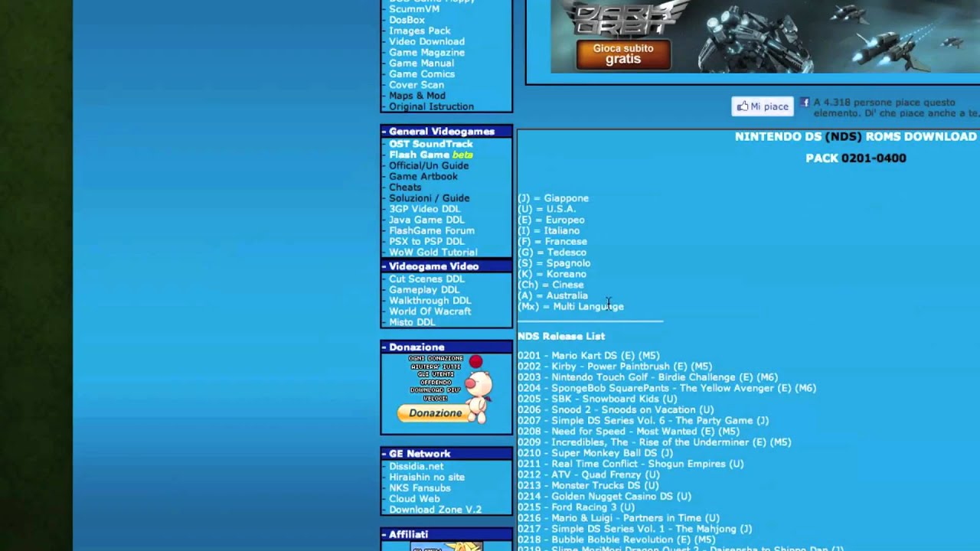
Task: Select the General Videogames menu header
Action: click(446, 132)
